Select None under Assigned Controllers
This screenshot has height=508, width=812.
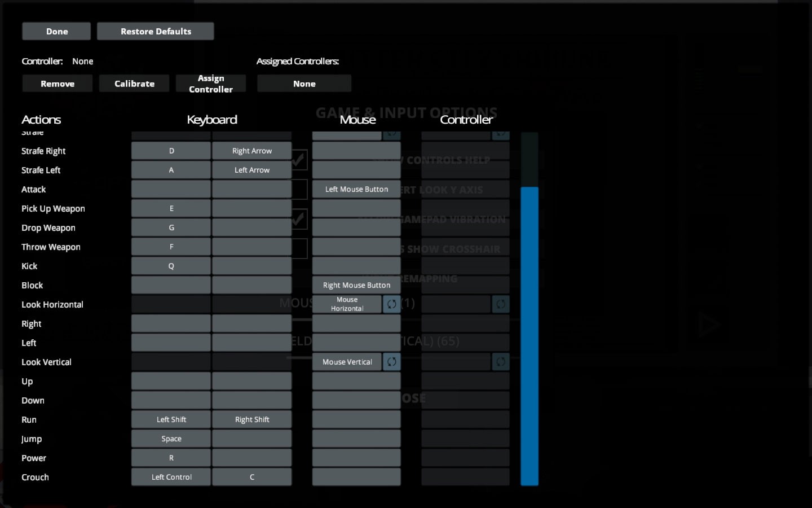[x=304, y=84]
